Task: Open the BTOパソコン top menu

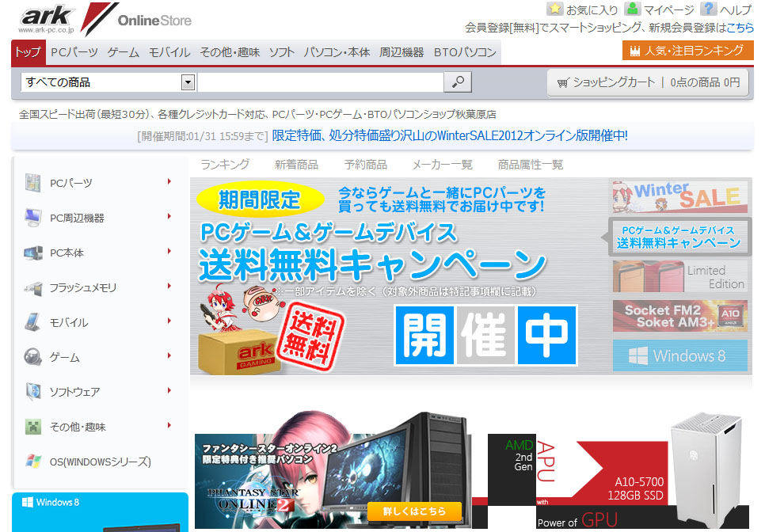Action: click(x=465, y=52)
